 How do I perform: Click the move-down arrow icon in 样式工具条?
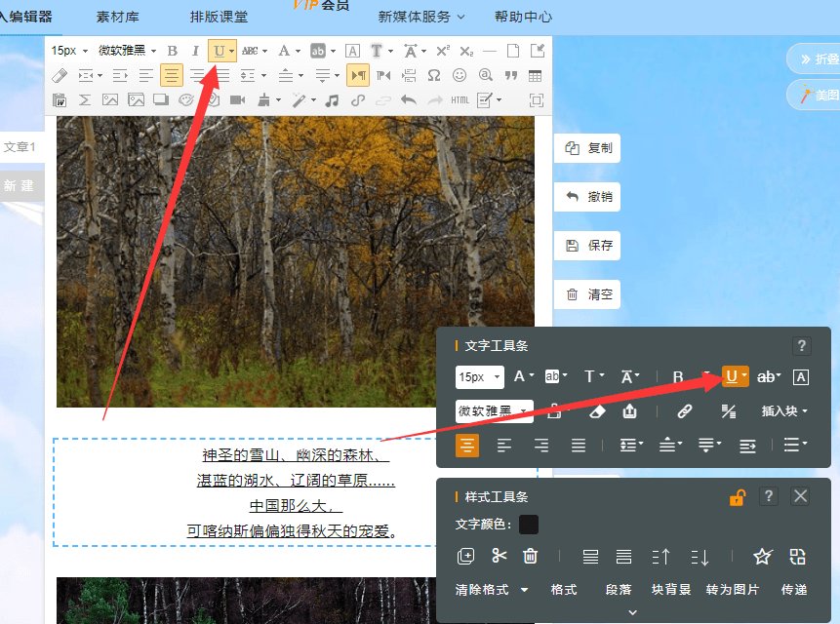700,557
